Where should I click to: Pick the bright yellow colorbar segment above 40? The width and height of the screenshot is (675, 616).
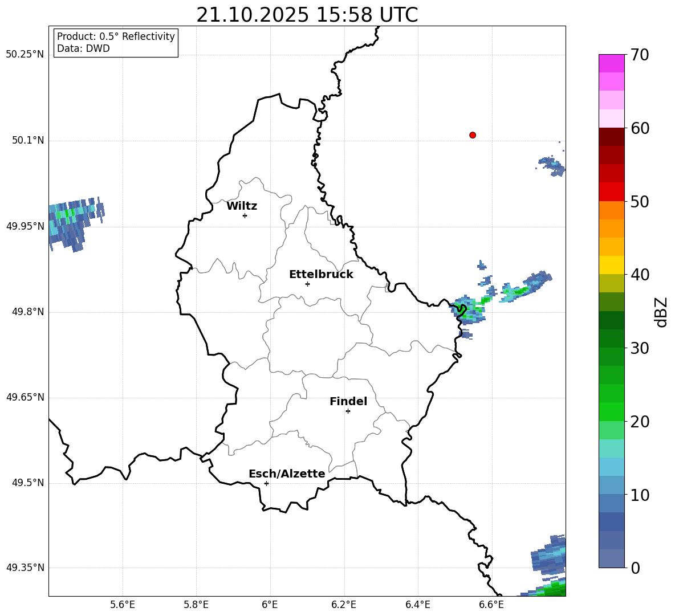[611, 265]
